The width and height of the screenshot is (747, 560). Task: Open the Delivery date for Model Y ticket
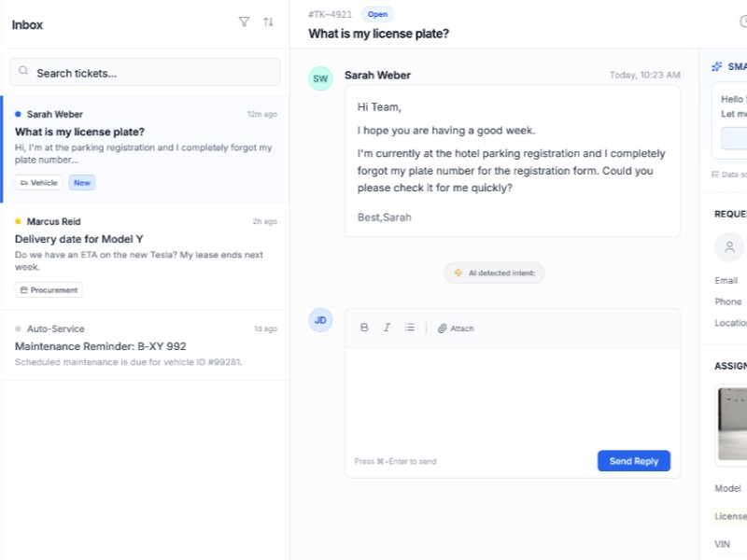[145, 240]
